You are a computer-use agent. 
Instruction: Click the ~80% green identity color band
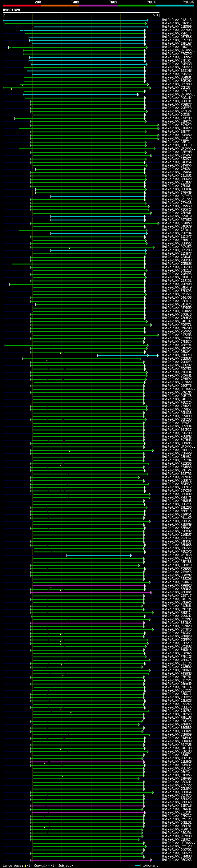[137, 6]
